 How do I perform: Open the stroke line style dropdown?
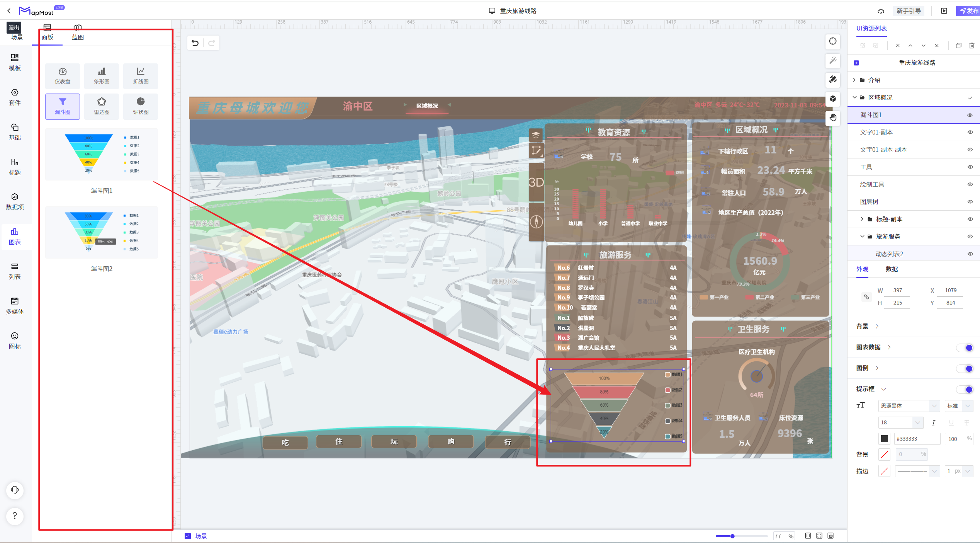(x=917, y=471)
